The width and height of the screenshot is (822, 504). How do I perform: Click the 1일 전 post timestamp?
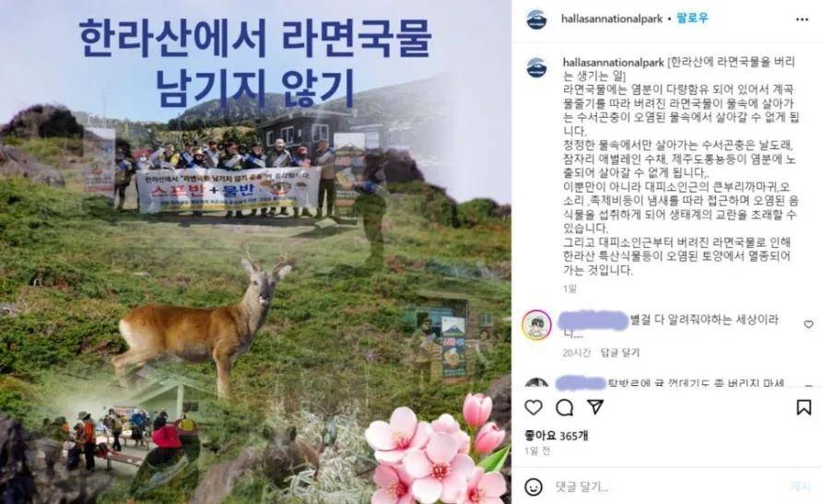pos(538,451)
